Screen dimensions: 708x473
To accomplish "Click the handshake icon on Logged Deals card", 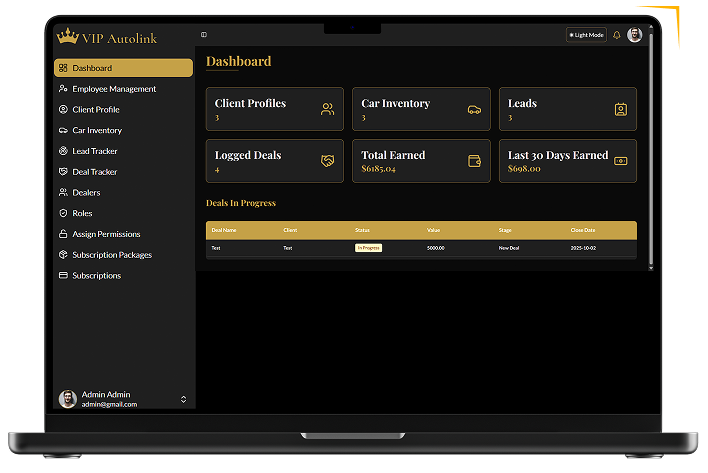I will click(x=327, y=161).
